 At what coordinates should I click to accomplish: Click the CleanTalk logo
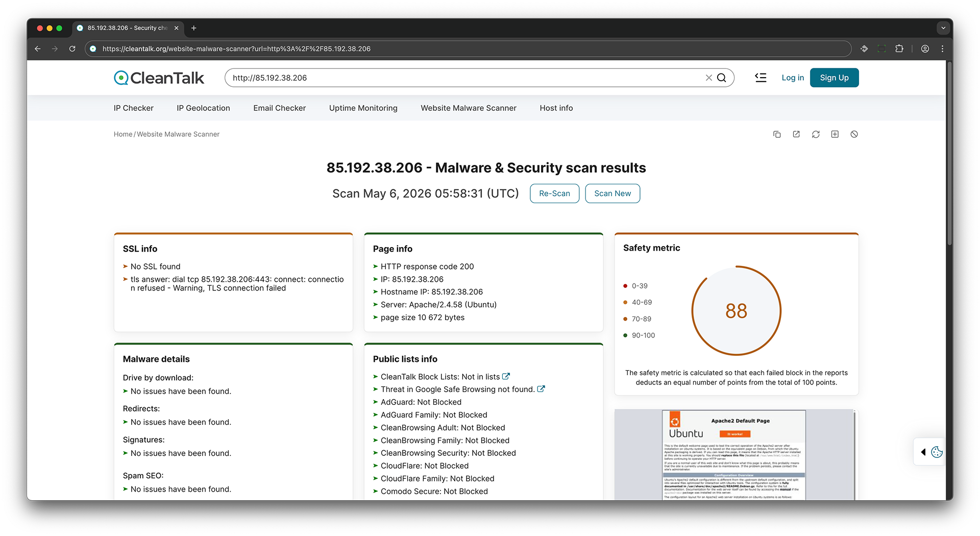click(159, 78)
